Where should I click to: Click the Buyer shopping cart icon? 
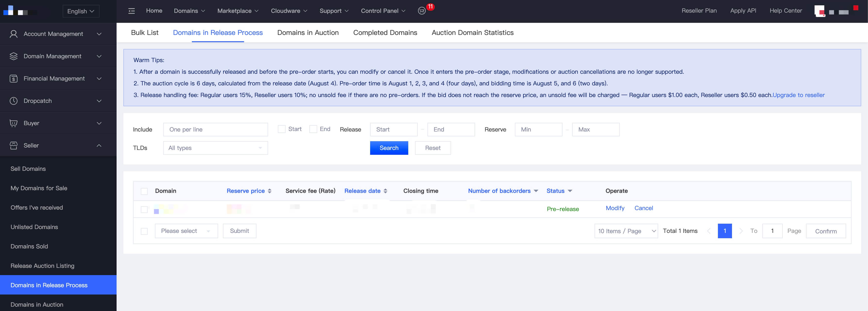13,123
